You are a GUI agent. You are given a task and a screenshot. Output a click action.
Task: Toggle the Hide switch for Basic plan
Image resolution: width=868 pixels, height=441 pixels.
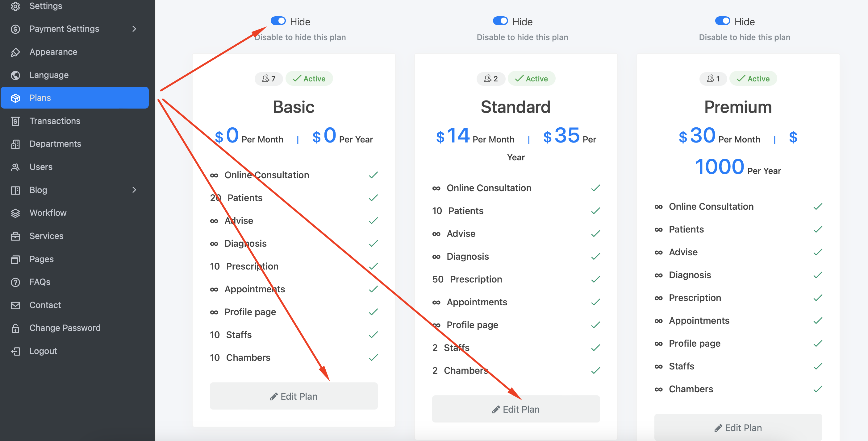pyautogui.click(x=278, y=21)
